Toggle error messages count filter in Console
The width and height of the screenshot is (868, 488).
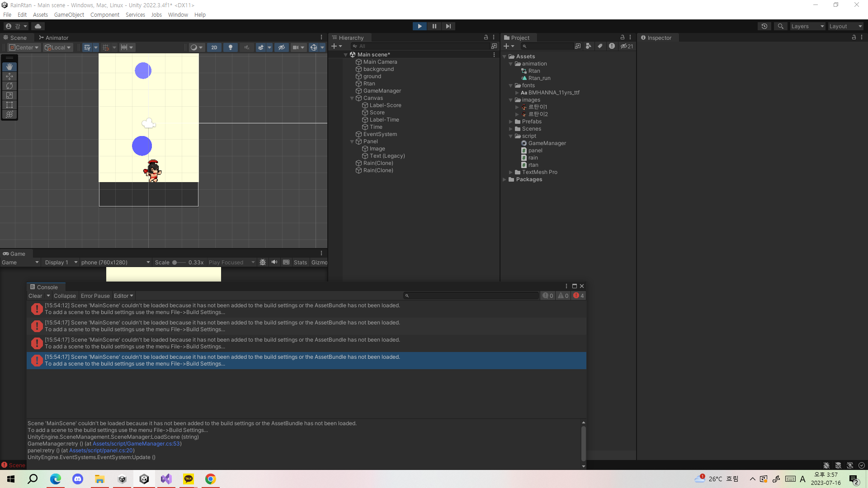[x=579, y=296]
